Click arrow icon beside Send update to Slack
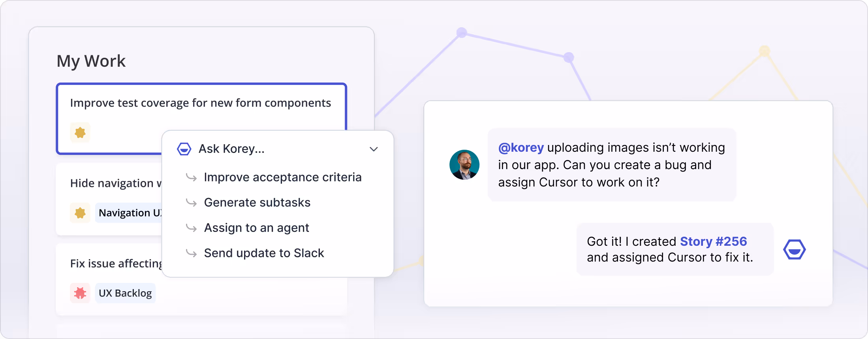868x339 pixels. [x=191, y=253]
